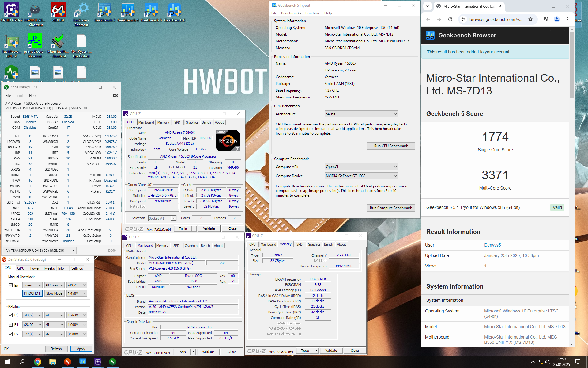Viewport: 588px width, 368px height.
Task: Click Apply in ZenStates
Action: 81,349
